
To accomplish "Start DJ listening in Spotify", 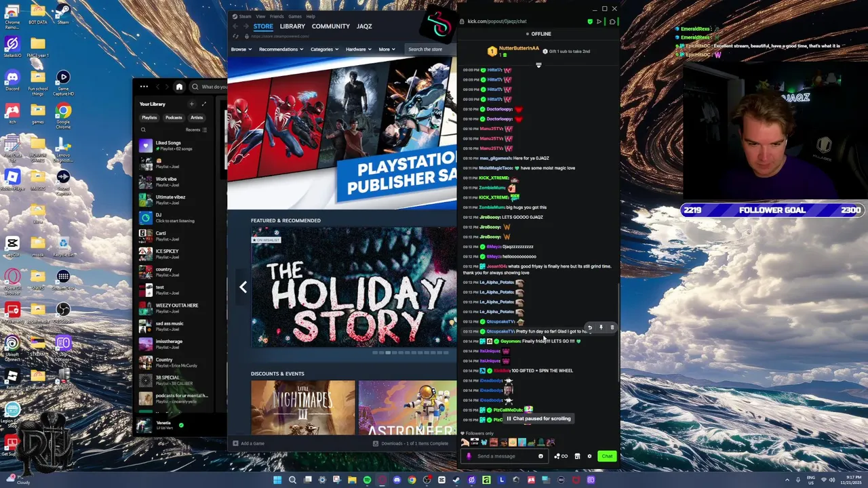I will click(x=176, y=218).
